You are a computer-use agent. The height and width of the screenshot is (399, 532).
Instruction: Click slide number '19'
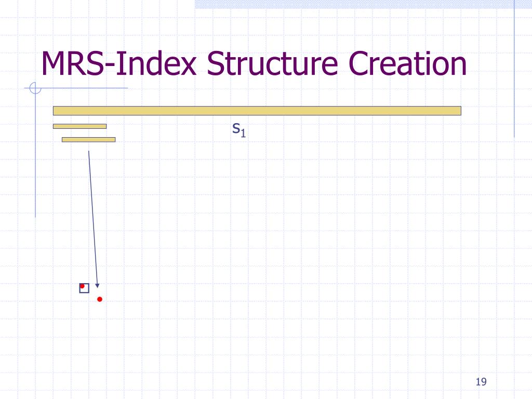(481, 382)
